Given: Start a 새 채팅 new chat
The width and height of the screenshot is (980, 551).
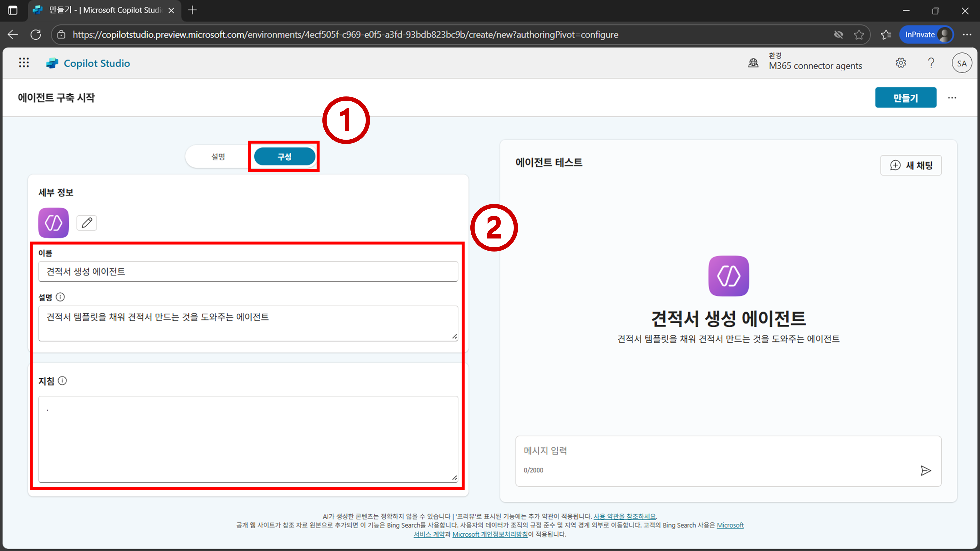Looking at the screenshot, I should 911,165.
